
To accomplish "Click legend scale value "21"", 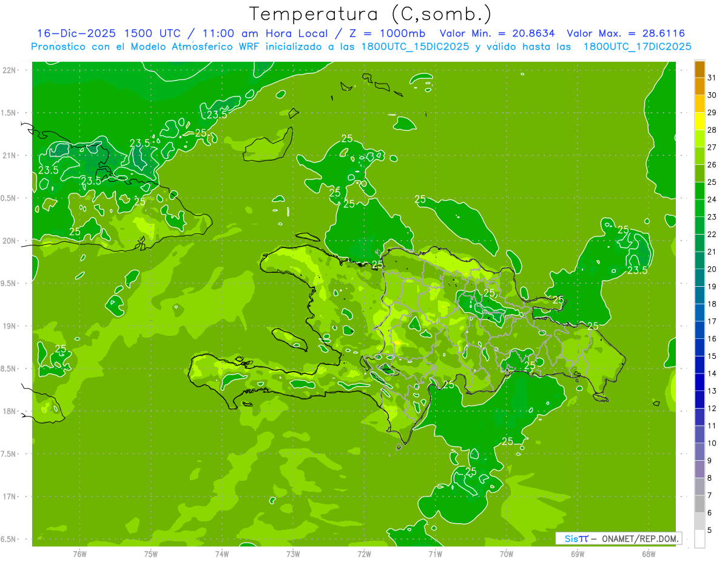I will pos(712,252).
